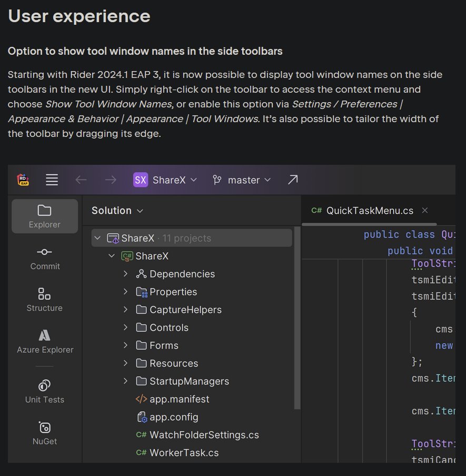Click the StartupManagers folder icon

coord(141,381)
